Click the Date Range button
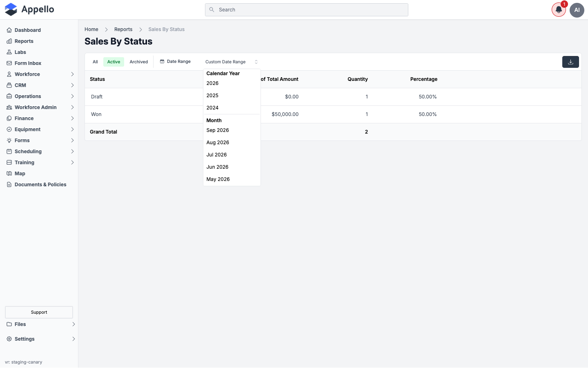This screenshot has width=588, height=375. click(175, 62)
